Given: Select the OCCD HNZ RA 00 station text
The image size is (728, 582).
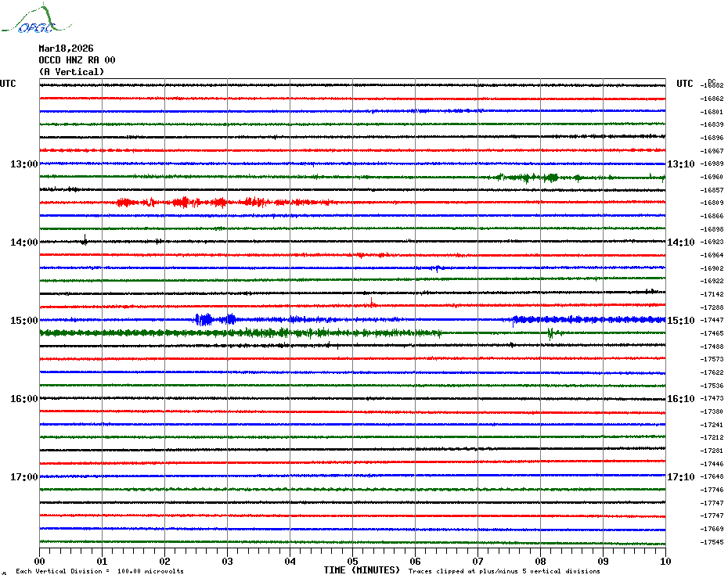Looking at the screenshot, I should coord(77,60).
